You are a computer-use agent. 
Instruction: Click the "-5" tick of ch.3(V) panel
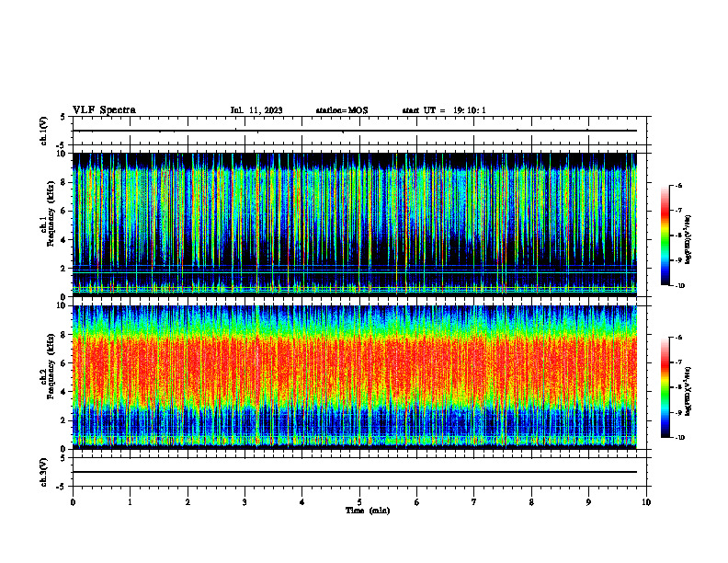click(63, 487)
